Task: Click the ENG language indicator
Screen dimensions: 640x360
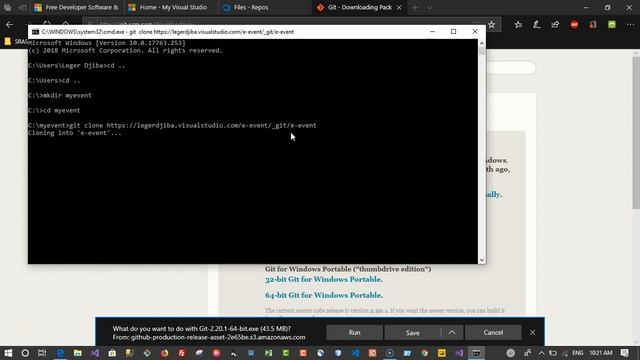Action: [x=578, y=353]
